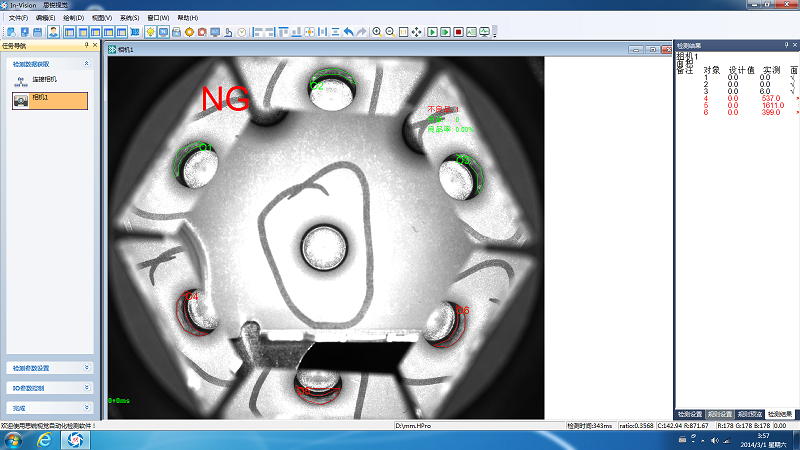This screenshot has height=450, width=800.
Task: Expand the 检测参数设置 section
Action: [87, 368]
